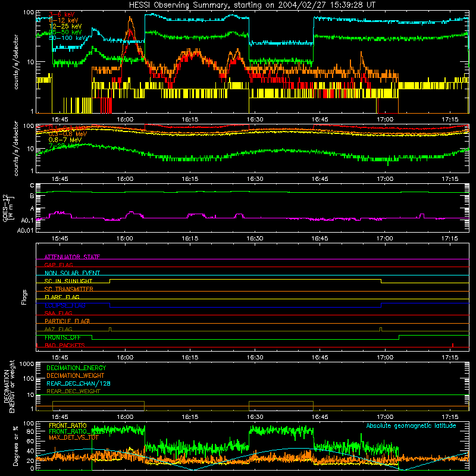Click the Flags y-axis title
Image resolution: width=476 pixels, height=476 pixels.
24,297
